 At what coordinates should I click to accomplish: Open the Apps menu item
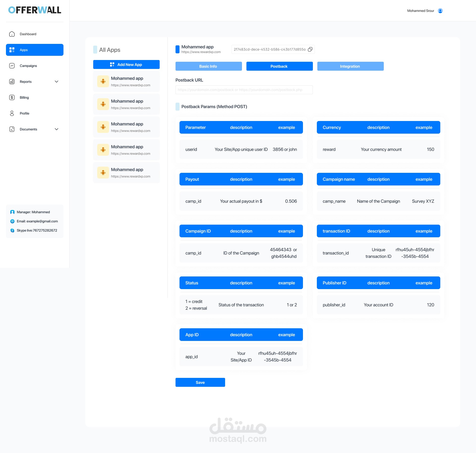(35, 50)
